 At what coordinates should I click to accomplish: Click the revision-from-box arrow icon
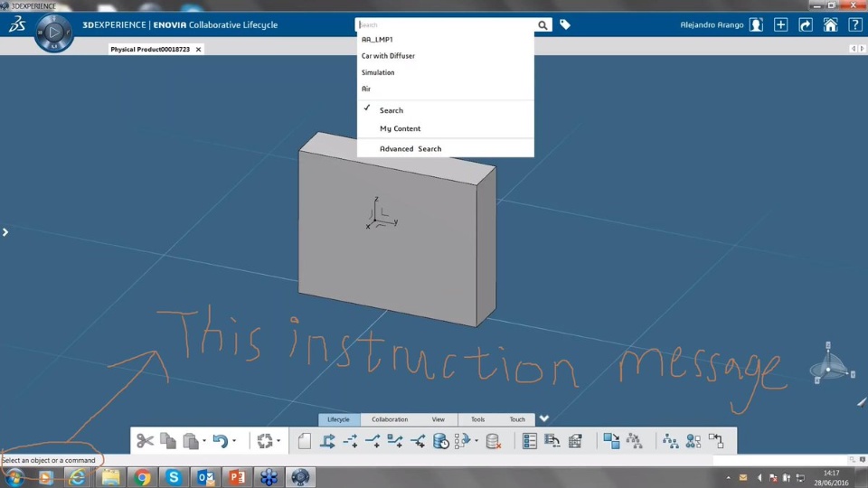[395, 440]
